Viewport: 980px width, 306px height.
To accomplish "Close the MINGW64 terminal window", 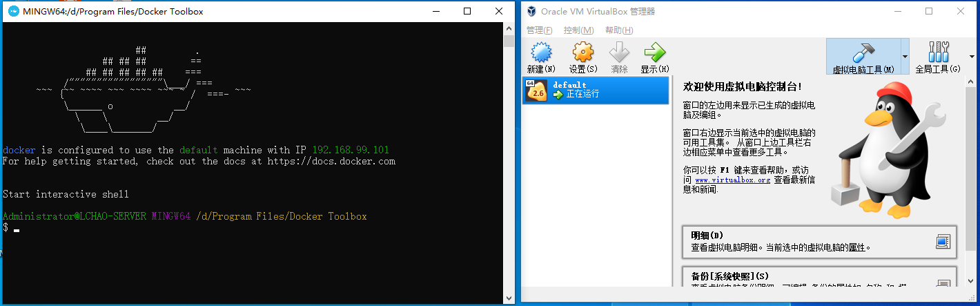I will pos(499,11).
